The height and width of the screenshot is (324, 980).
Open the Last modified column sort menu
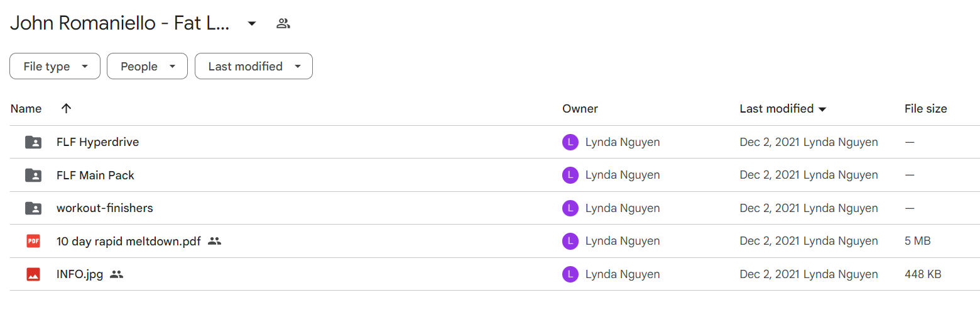pyautogui.click(x=783, y=109)
